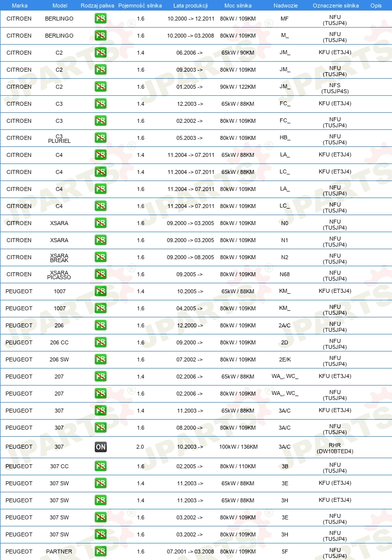Select the '05.2003 ->' production start cell
The width and height of the screenshot is (392, 560).
pyautogui.click(x=189, y=138)
